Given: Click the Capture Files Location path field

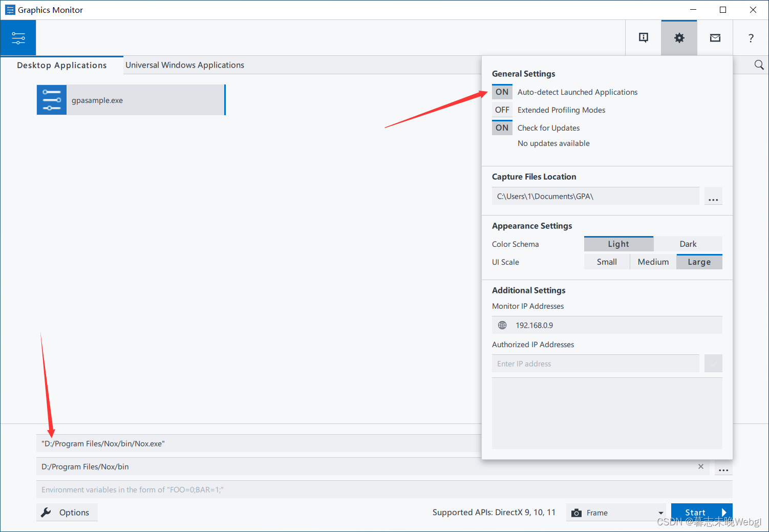Looking at the screenshot, I should pos(595,196).
